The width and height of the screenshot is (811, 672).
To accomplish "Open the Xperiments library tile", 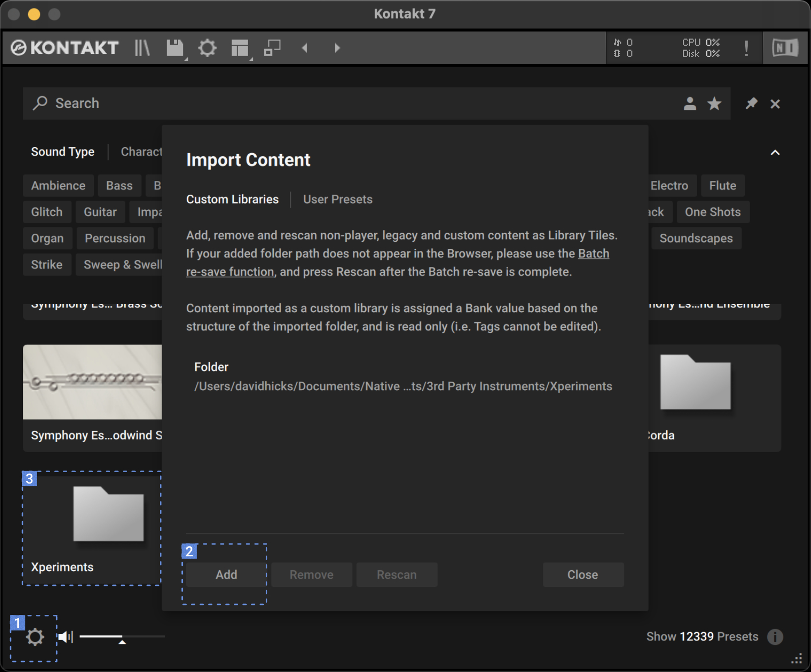I will point(92,528).
